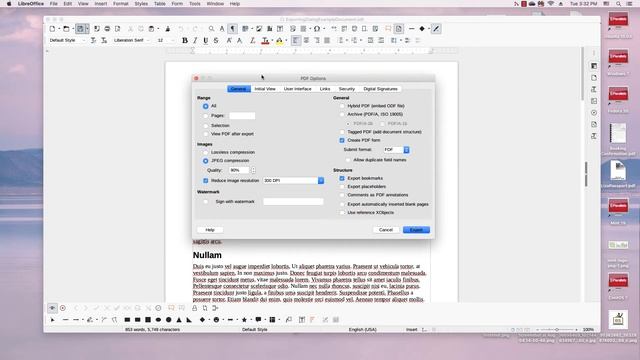Viewport: 640px width, 360px height.
Task: Open the image resolution DPI dropdown
Action: [293, 180]
